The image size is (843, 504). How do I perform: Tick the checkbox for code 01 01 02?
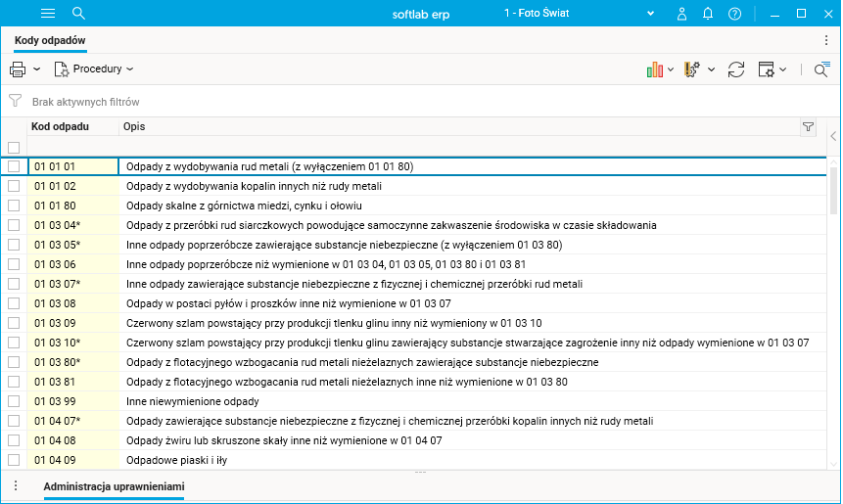coord(14,186)
